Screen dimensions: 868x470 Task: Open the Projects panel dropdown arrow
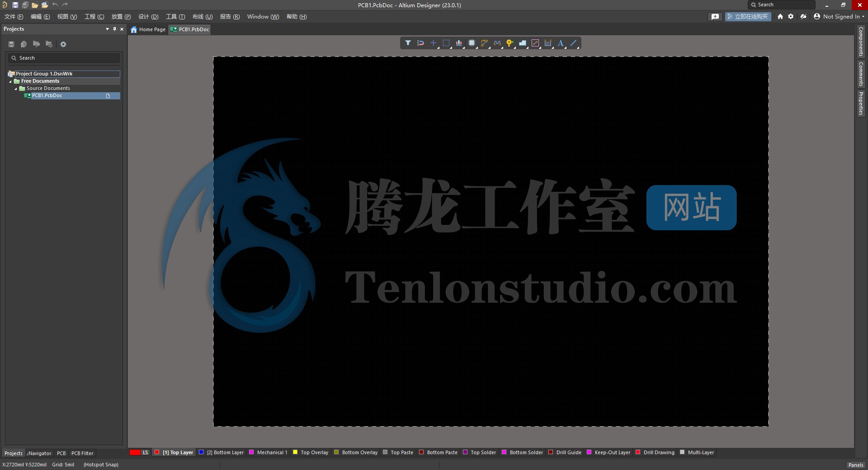(107, 29)
